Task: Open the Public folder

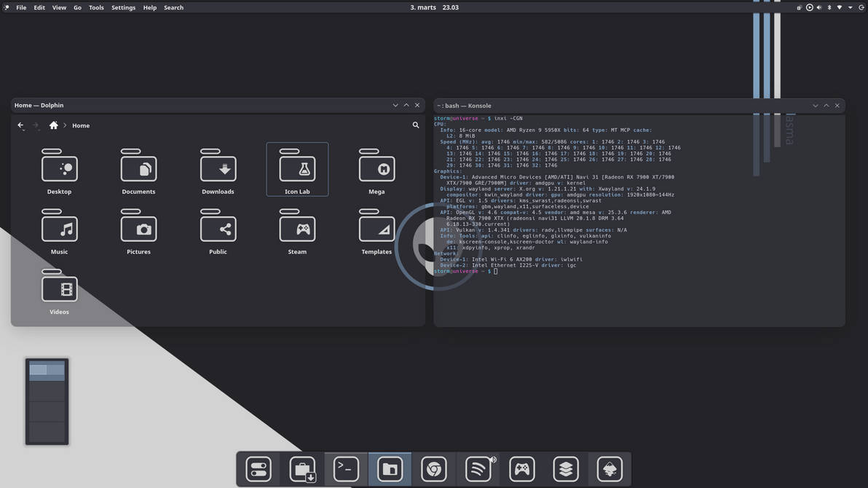Action: [x=218, y=230]
